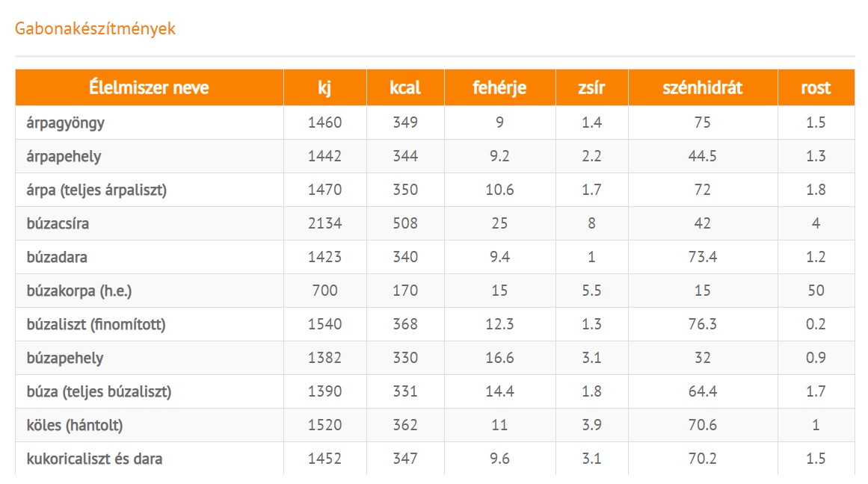
Task: Click the zsír column header
Action: pos(591,87)
